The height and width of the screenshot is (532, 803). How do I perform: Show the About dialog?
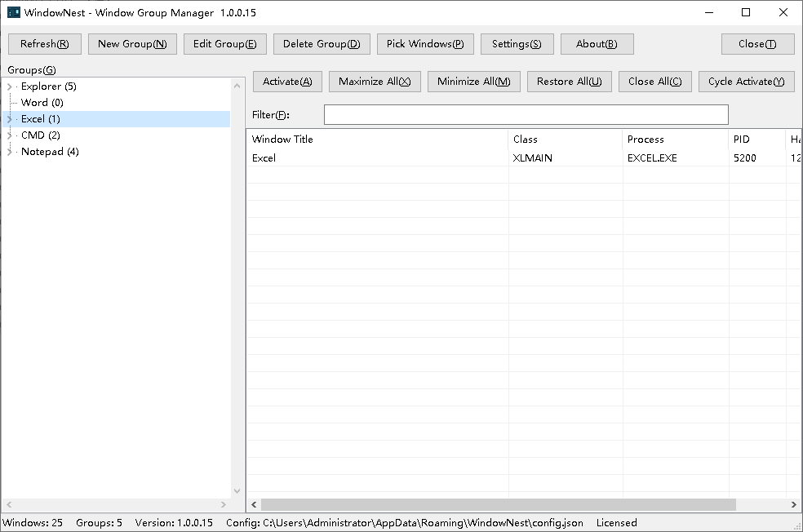597,44
